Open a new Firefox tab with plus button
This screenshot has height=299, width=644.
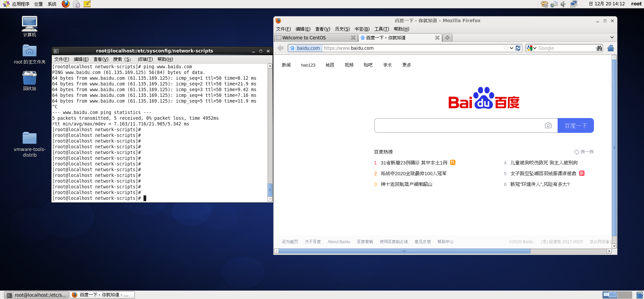[447, 38]
